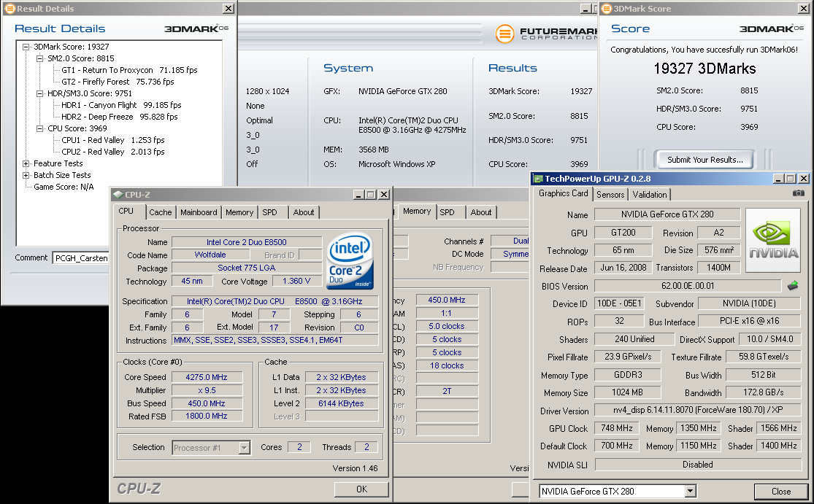Click the Driver Version nv4_disp field
The width and height of the screenshot is (814, 504).
tap(698, 410)
